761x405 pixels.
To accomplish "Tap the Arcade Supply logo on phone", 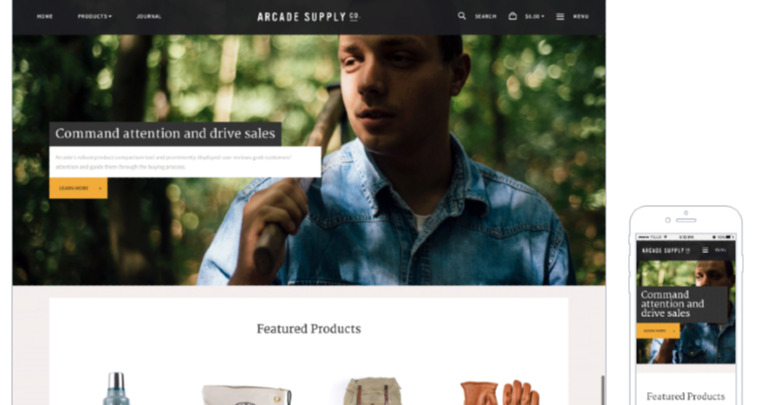I will tap(665, 251).
